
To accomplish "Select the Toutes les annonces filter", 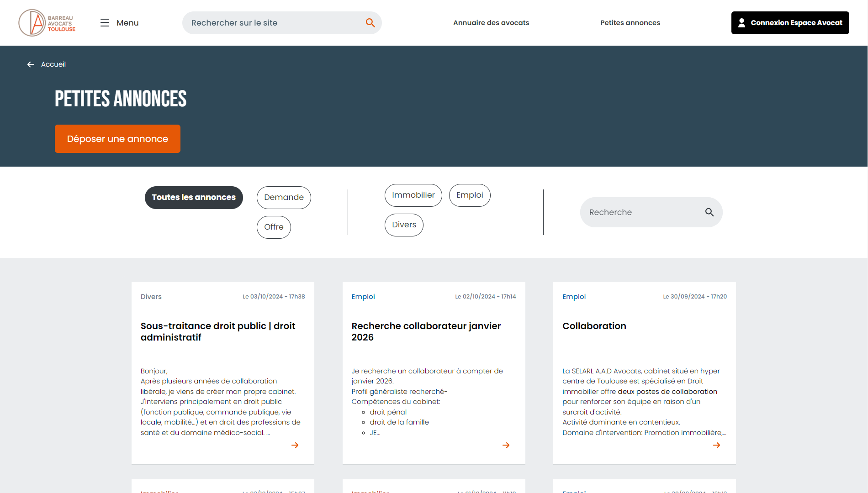I will click(x=194, y=198).
